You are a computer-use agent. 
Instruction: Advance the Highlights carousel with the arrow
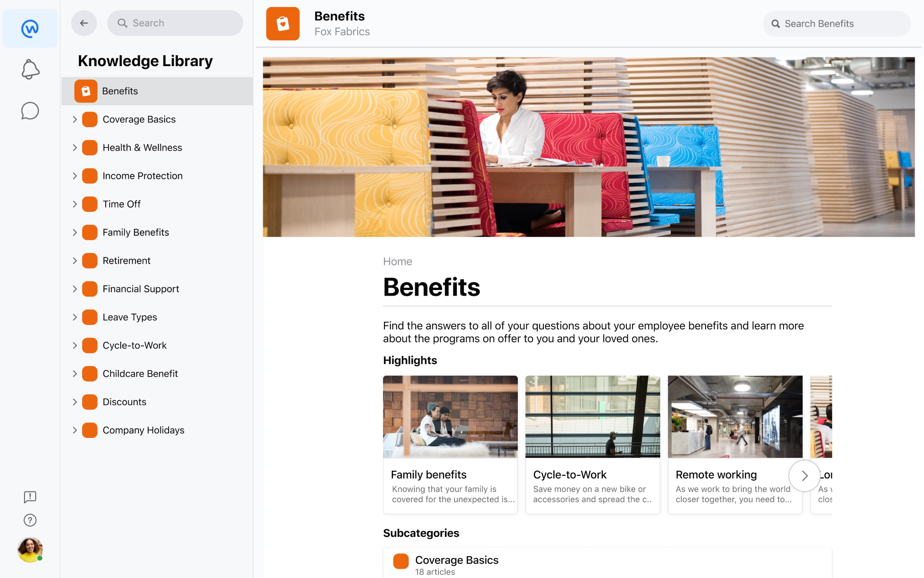click(804, 475)
